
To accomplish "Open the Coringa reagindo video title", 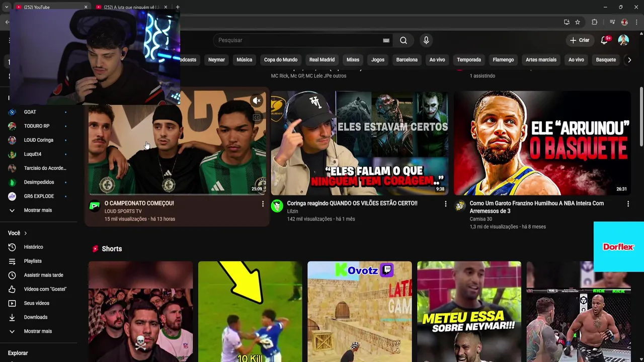I will [352, 204].
